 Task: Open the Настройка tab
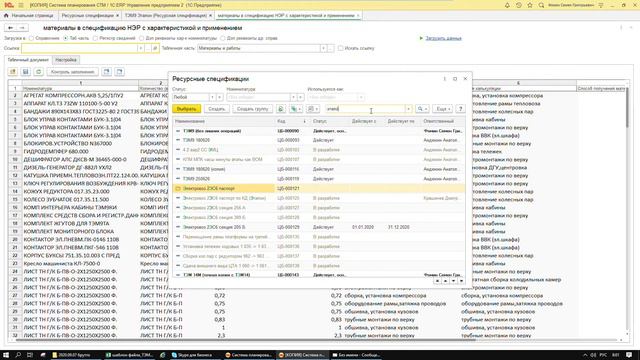point(66,60)
